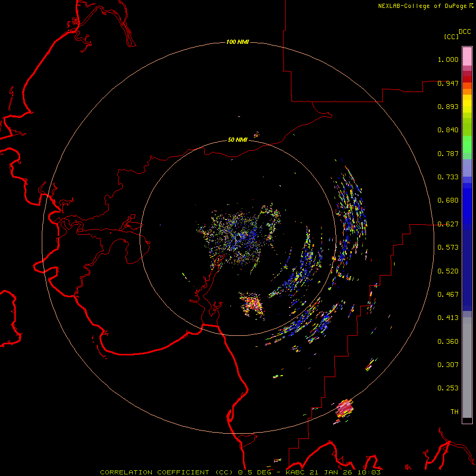
Task: Select the 0.360 scale value
Action: click(x=448, y=342)
